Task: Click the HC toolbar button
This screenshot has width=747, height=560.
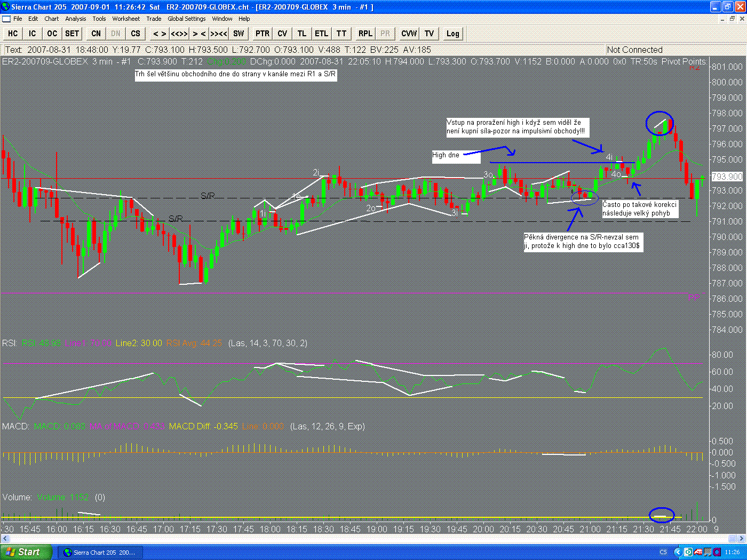Action: click(x=13, y=34)
